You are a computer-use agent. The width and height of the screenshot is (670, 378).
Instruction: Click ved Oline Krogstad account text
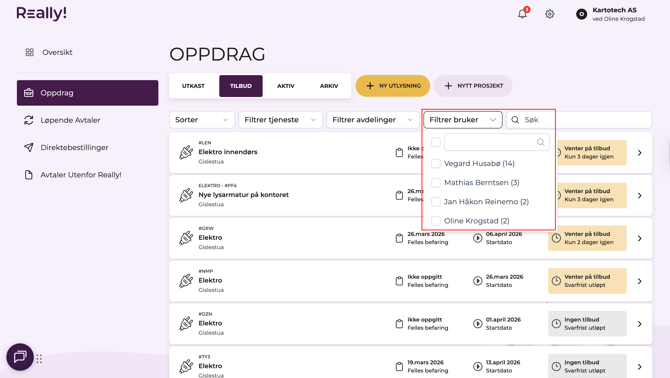tap(618, 19)
